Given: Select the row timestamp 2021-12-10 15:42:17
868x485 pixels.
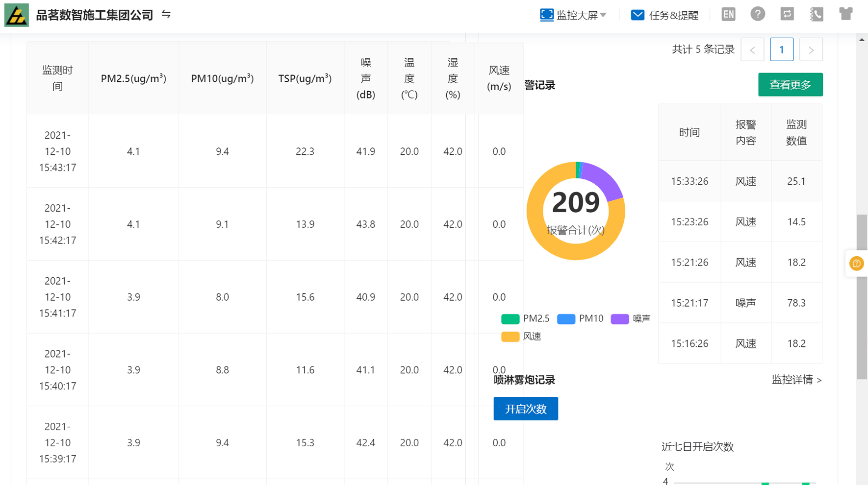Looking at the screenshot, I should pyautogui.click(x=57, y=224).
